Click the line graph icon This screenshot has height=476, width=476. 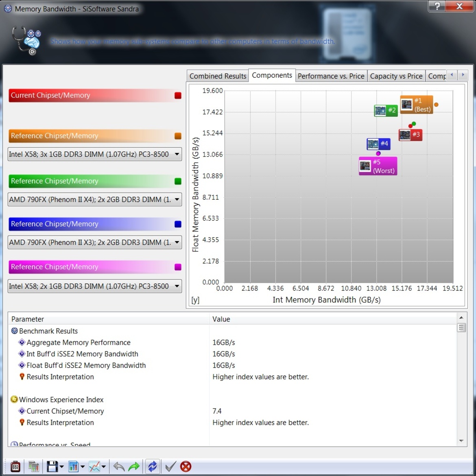[x=94, y=466]
